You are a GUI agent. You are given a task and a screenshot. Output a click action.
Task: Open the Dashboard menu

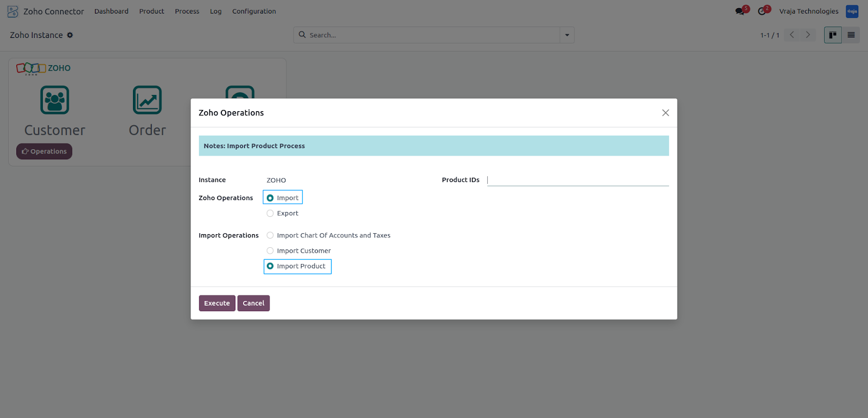(111, 11)
